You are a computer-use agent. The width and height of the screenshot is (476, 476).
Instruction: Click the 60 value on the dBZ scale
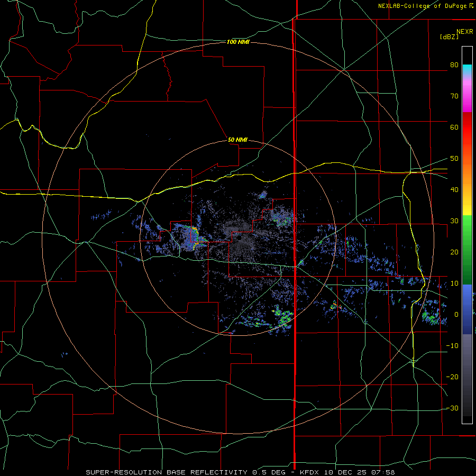pyautogui.click(x=454, y=127)
